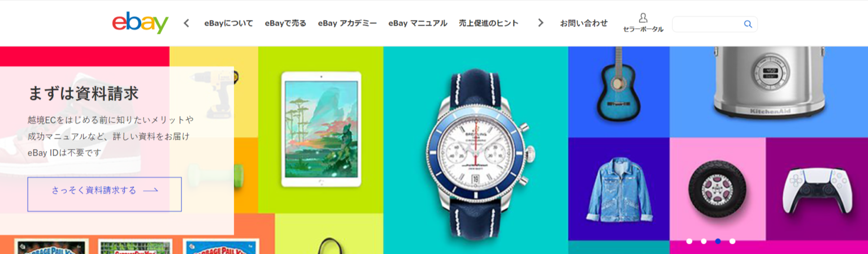Click the search magnifier icon

(748, 24)
